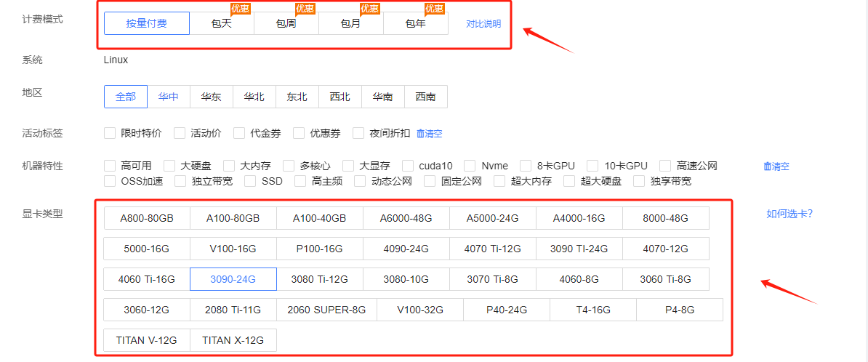
Task: Check the SSD checkbox
Action: point(250,181)
